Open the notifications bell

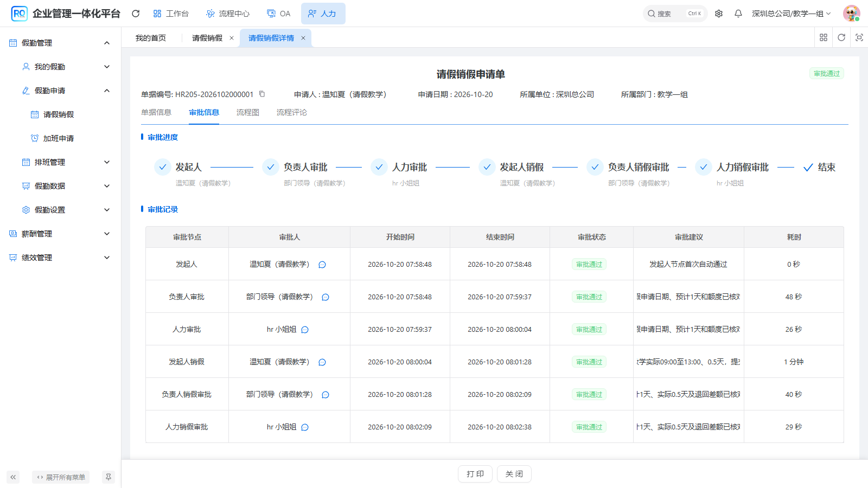click(x=738, y=14)
